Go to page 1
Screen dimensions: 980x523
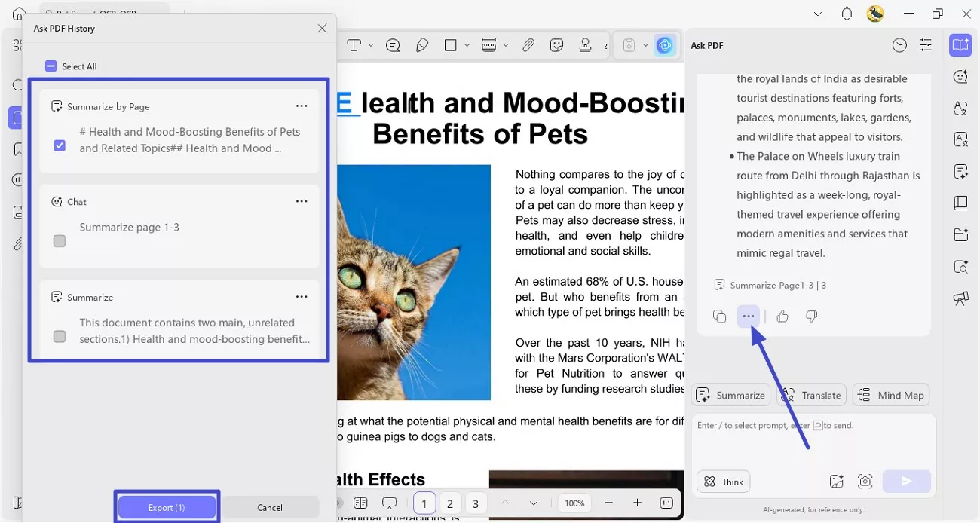click(x=424, y=503)
